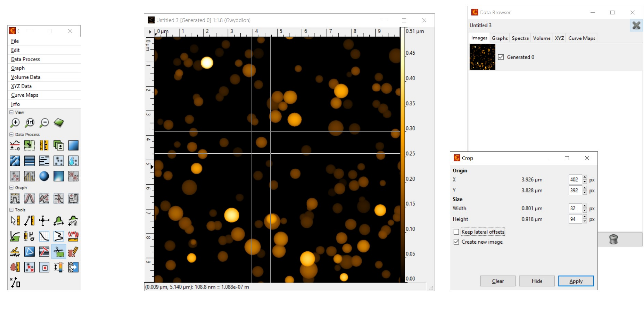This screenshot has width=644, height=312.
Task: Select the Mask editor pencil tool
Action: [x=73, y=252]
